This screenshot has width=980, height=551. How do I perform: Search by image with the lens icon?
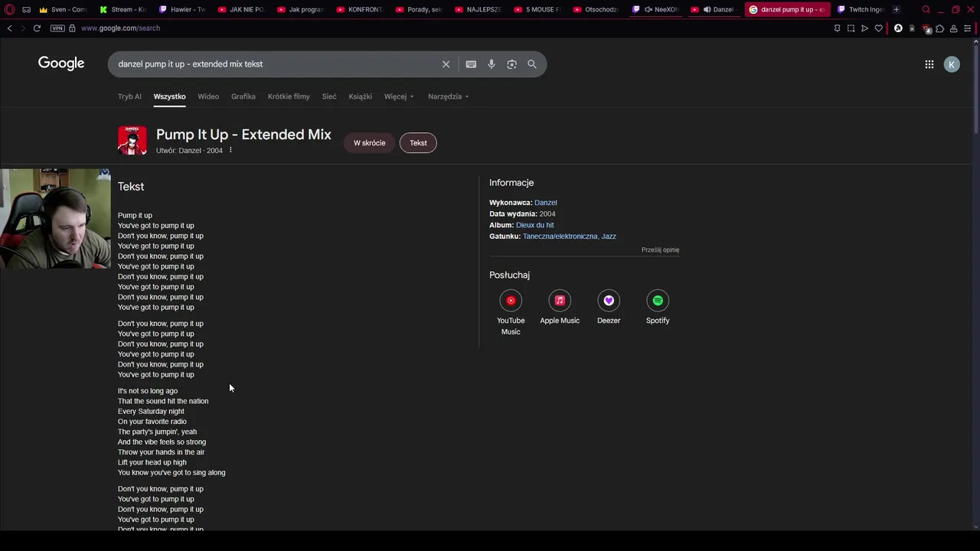(511, 64)
